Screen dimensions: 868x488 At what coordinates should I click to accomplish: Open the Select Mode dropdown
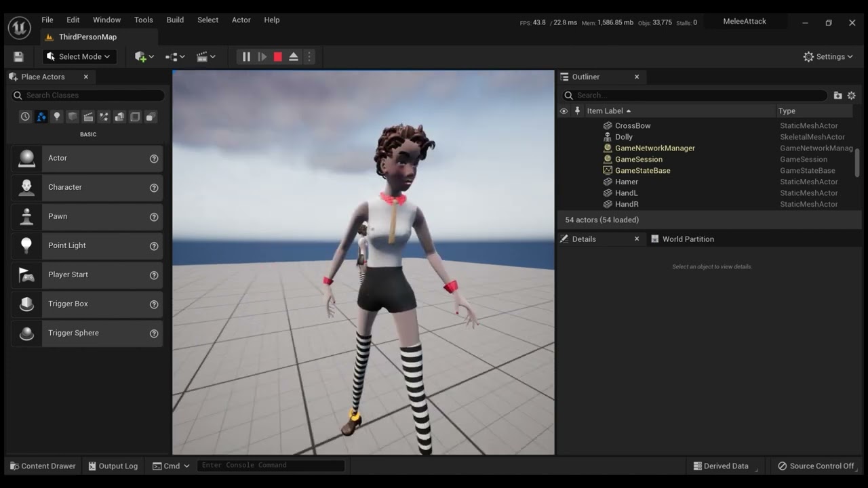point(79,57)
